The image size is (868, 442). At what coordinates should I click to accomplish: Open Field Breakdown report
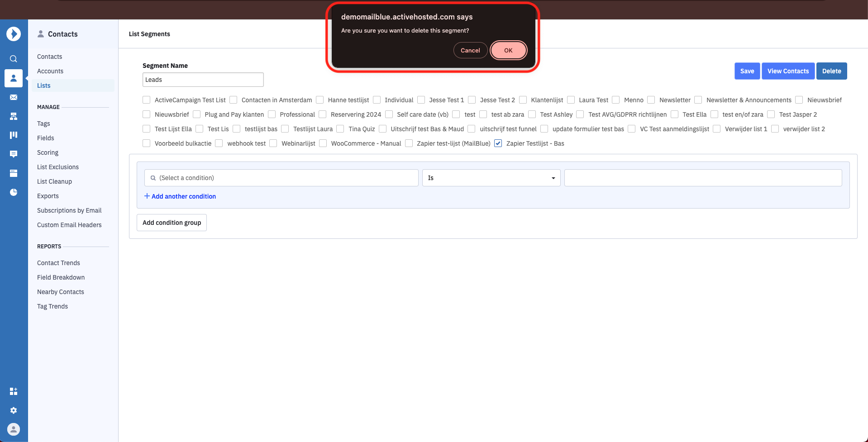click(61, 277)
